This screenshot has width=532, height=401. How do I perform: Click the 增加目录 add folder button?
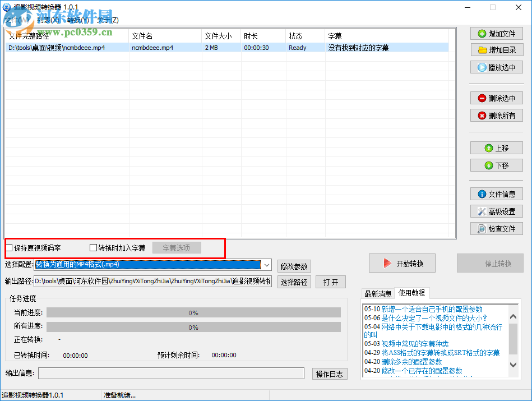496,50
